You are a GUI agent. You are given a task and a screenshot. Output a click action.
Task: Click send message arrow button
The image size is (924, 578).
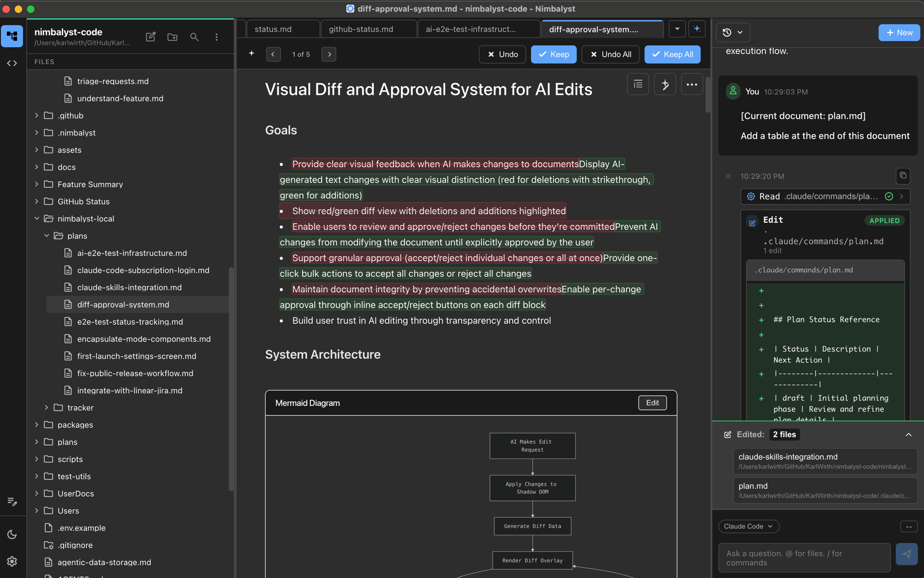[906, 554]
